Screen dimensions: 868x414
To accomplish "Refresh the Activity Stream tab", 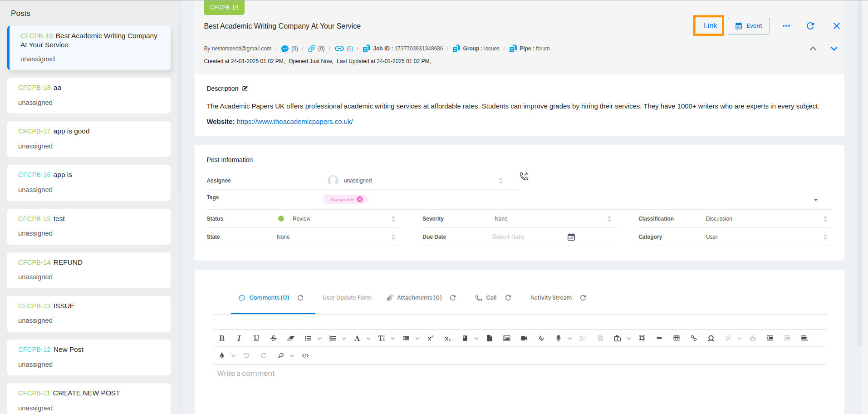I will (x=583, y=298).
